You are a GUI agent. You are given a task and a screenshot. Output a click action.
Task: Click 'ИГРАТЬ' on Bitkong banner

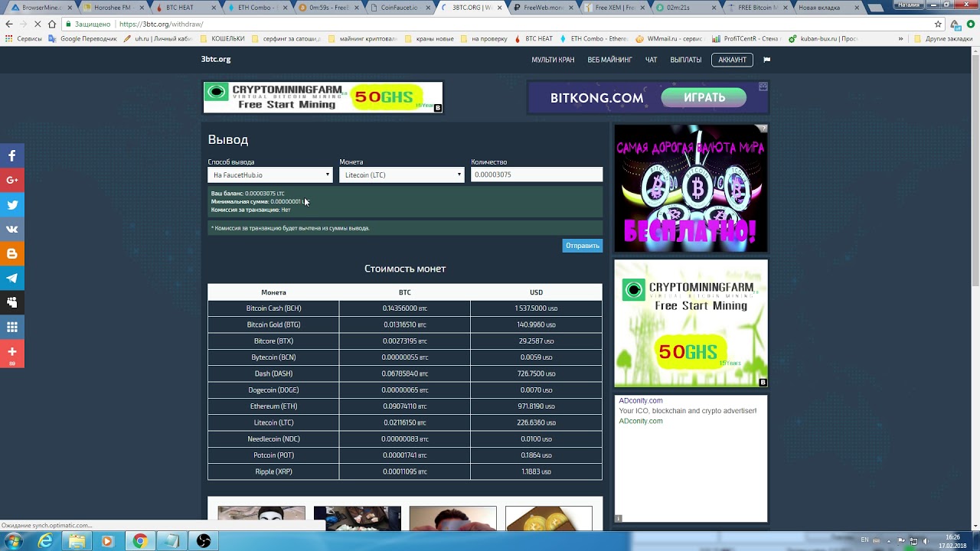[704, 97]
